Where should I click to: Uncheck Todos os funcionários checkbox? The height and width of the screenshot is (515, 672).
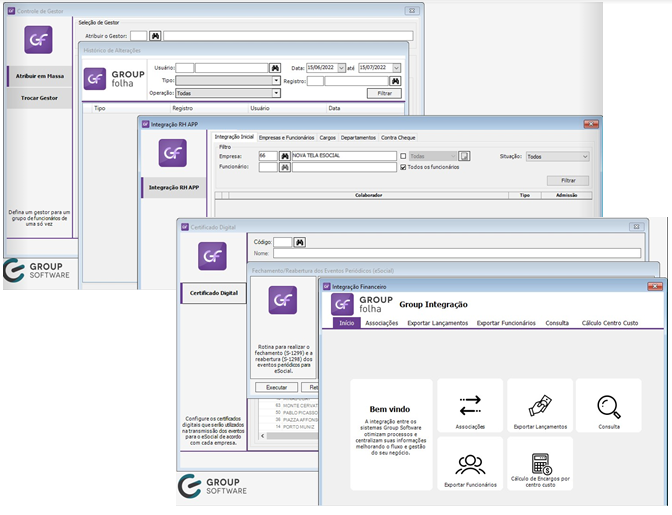click(403, 167)
